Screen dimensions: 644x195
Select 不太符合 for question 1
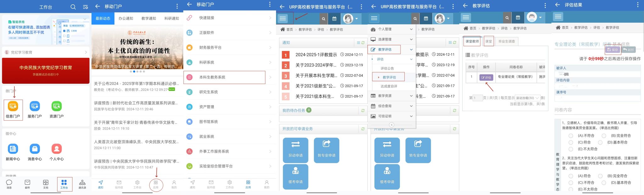(571, 149)
